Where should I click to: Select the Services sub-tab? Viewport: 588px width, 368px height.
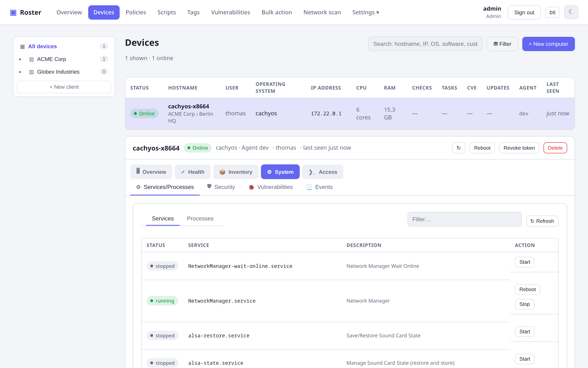[x=163, y=219]
